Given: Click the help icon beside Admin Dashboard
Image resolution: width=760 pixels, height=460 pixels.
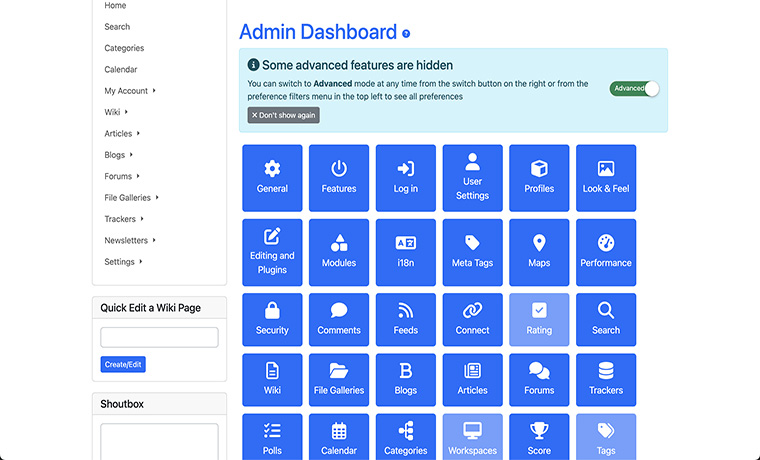Looking at the screenshot, I should tap(406, 34).
